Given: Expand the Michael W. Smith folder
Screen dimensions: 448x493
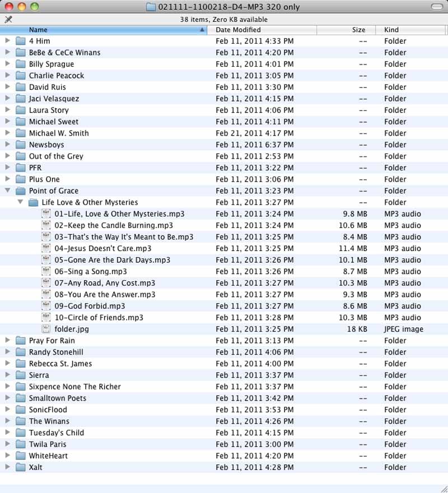Looking at the screenshot, I should 7,133.
